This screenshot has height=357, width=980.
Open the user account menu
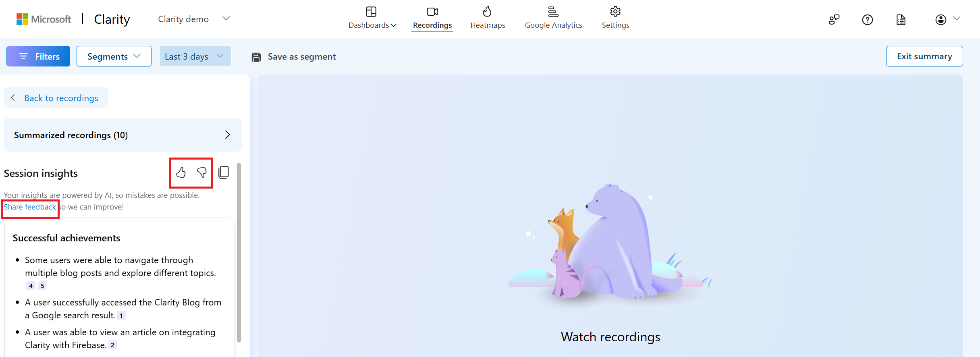tap(947, 19)
